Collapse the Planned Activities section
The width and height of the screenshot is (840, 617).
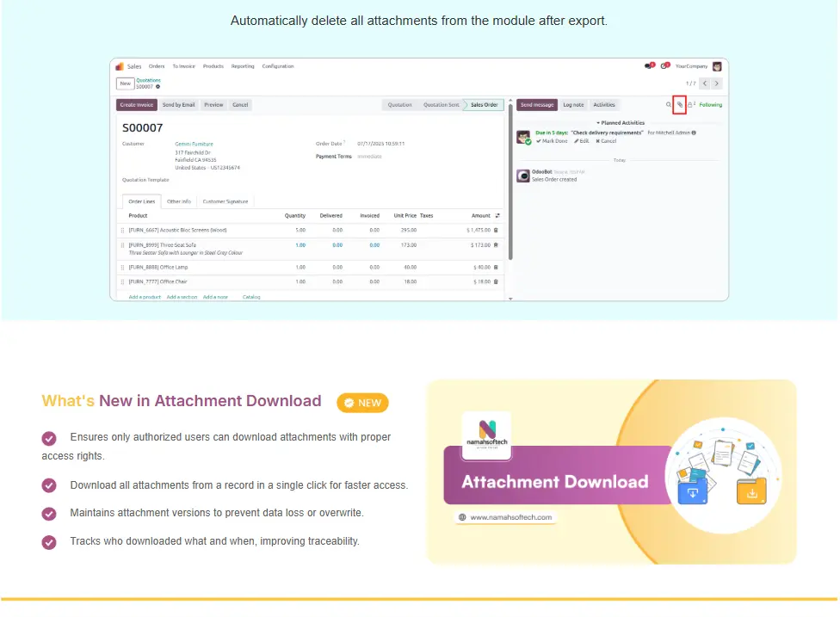click(620, 123)
